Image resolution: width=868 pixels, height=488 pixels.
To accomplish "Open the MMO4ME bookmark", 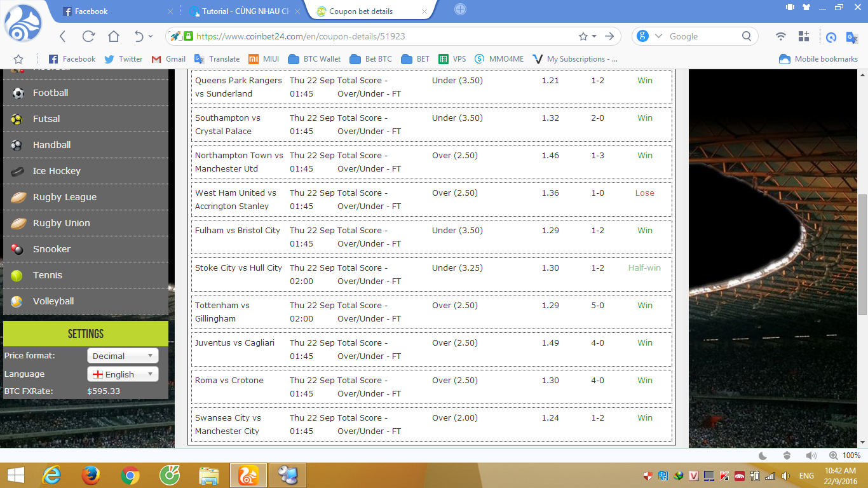I will click(499, 59).
